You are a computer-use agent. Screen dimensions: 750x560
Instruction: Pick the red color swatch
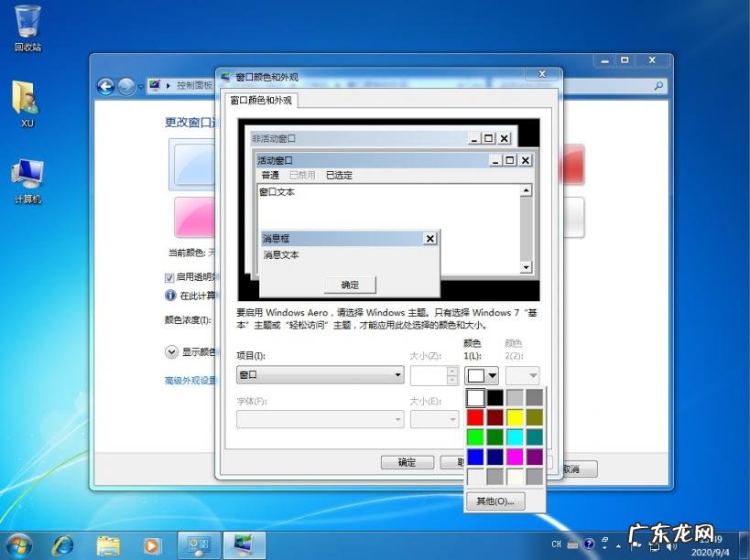point(475,417)
